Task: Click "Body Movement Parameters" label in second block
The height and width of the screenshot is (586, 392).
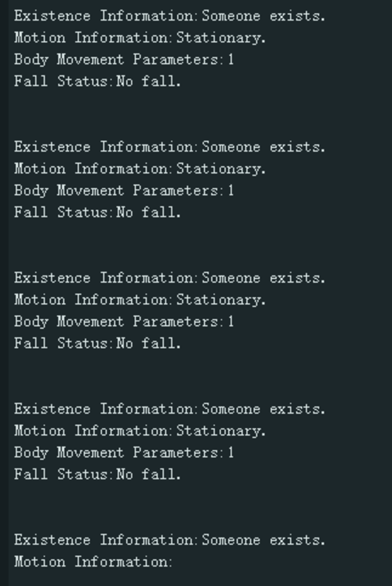Action: (x=118, y=191)
